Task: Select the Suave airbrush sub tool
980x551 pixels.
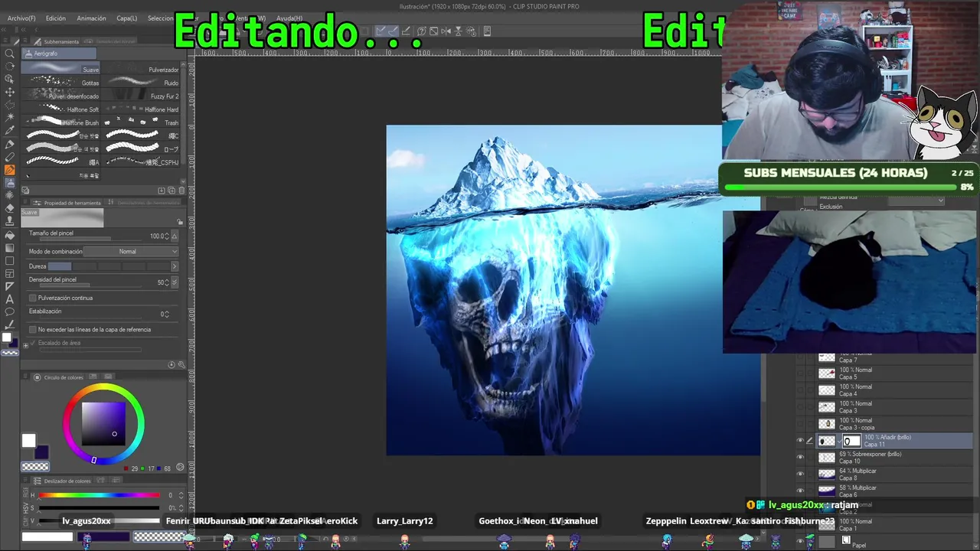Action: click(61, 70)
